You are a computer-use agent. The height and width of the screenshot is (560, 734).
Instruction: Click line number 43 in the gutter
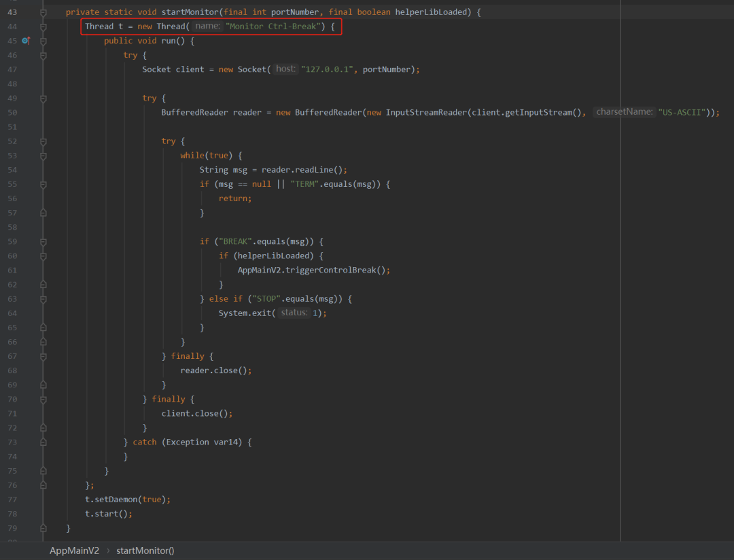coord(12,12)
